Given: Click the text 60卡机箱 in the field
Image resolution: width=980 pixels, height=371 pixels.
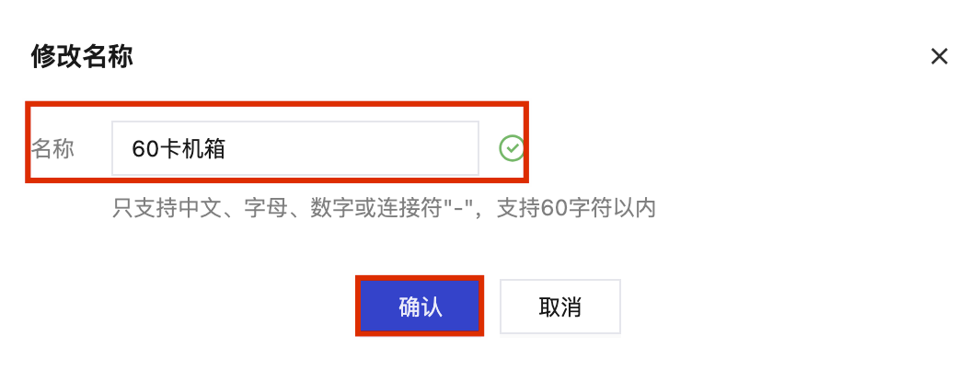Looking at the screenshot, I should tap(179, 149).
